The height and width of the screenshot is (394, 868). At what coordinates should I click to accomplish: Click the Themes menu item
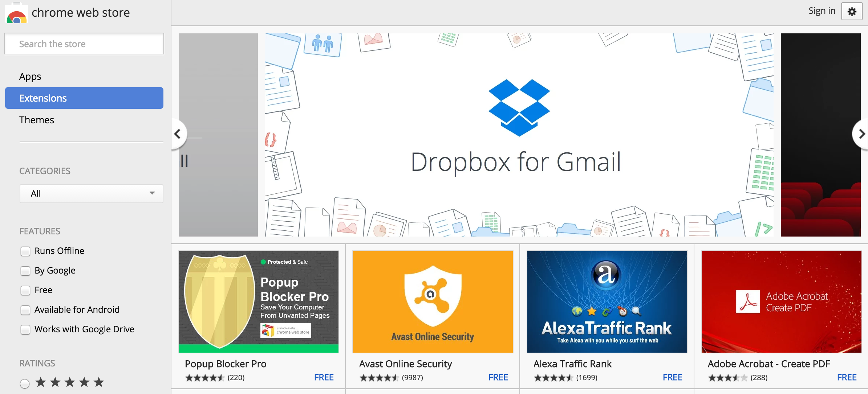[x=37, y=119]
